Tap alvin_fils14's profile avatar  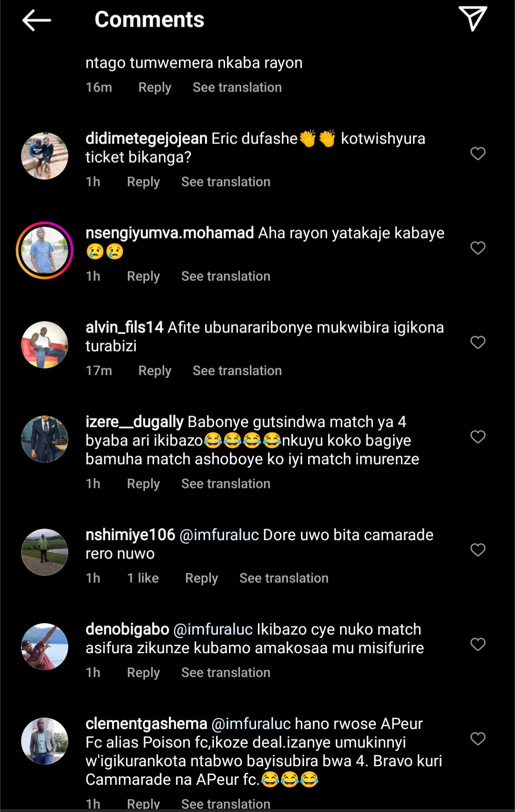click(45, 345)
